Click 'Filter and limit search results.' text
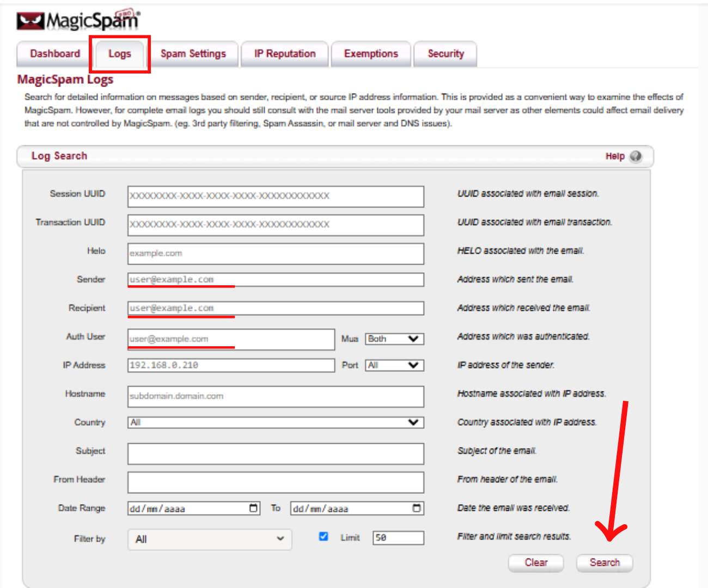The image size is (708, 588). 514,537
